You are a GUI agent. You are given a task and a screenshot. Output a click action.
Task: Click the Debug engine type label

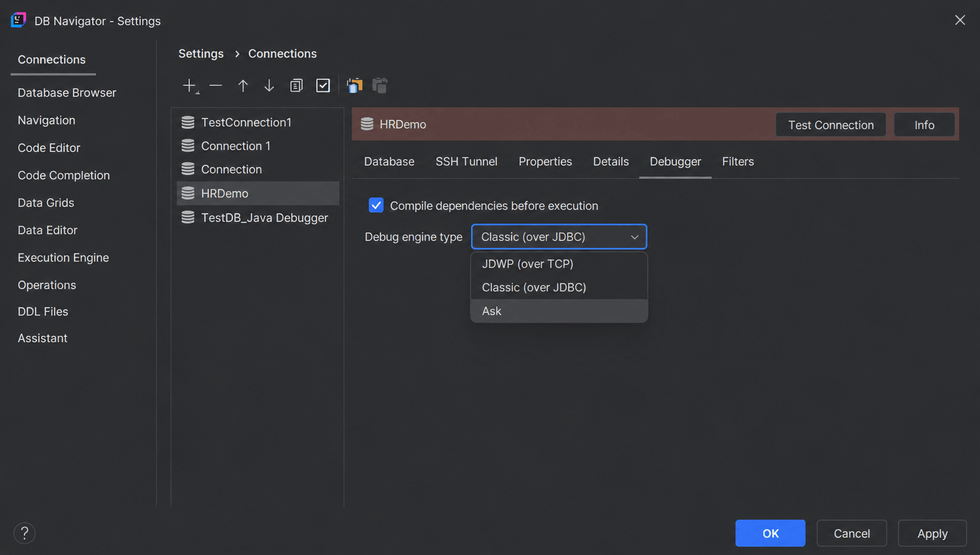tap(414, 237)
